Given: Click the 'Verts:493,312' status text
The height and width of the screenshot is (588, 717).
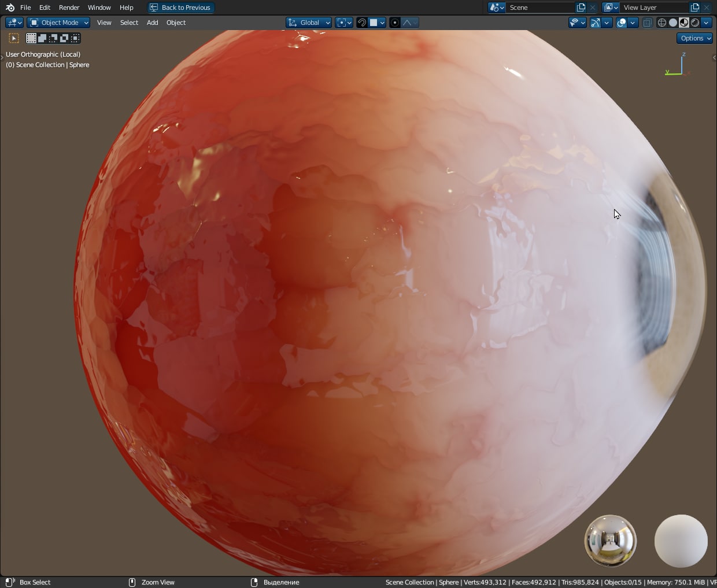Looking at the screenshot, I should pos(485,582).
